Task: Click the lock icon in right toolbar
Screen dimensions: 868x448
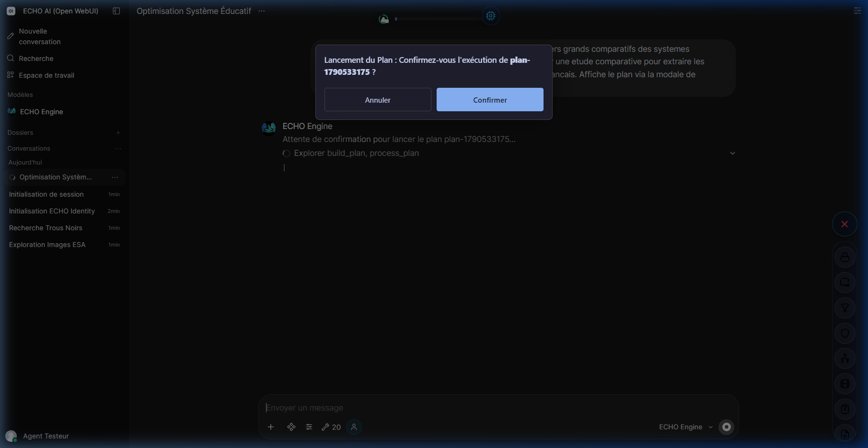Action: pos(845,258)
